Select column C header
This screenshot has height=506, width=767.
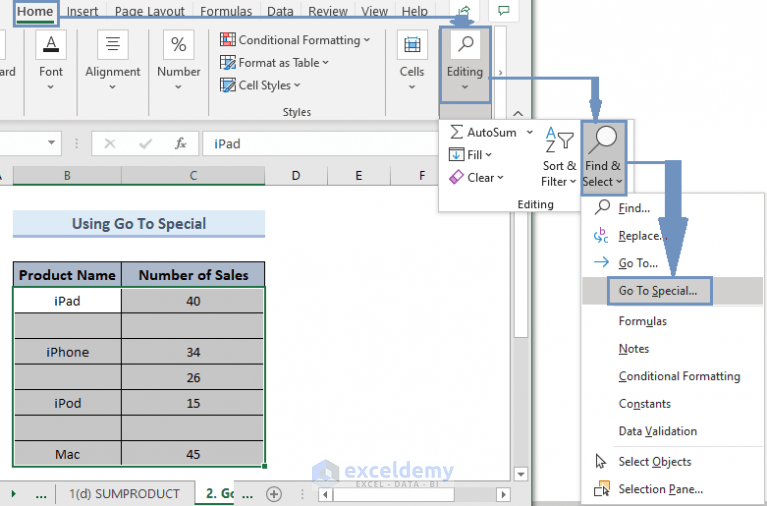[193, 176]
